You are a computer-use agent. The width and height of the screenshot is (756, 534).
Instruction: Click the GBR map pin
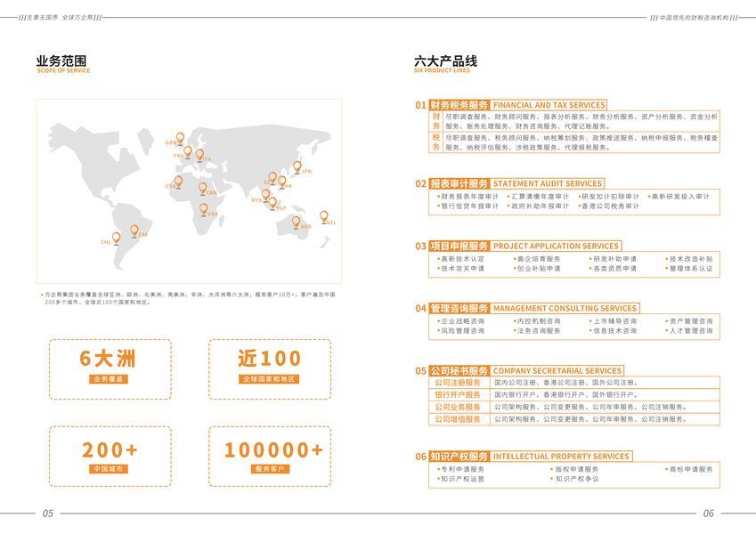(180, 139)
